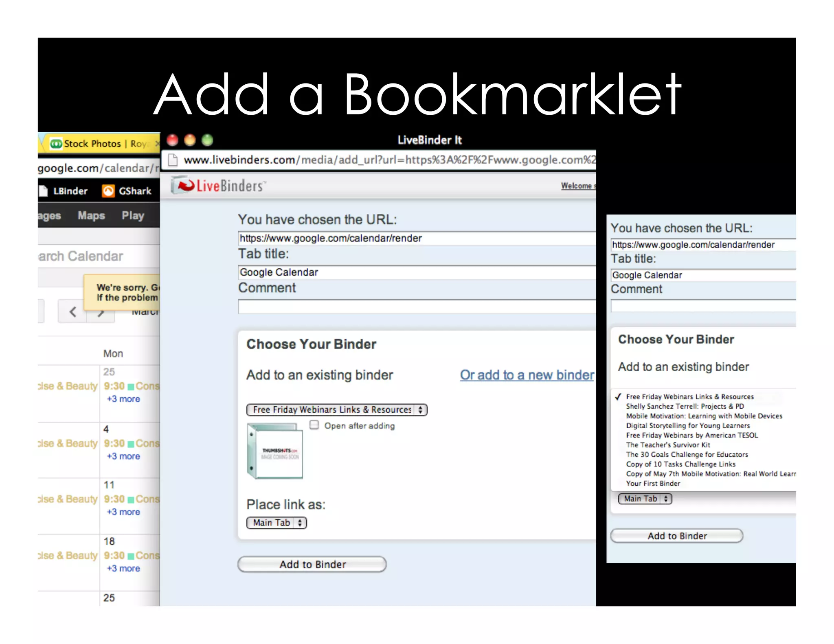Click 9:30 event on date 18
This screenshot has width=834, height=644.
(x=131, y=556)
